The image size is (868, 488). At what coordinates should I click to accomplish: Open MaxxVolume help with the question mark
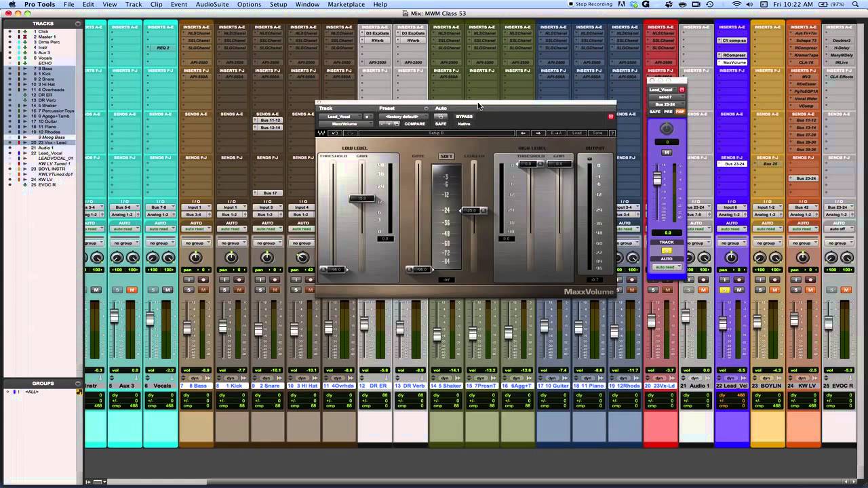pos(612,133)
